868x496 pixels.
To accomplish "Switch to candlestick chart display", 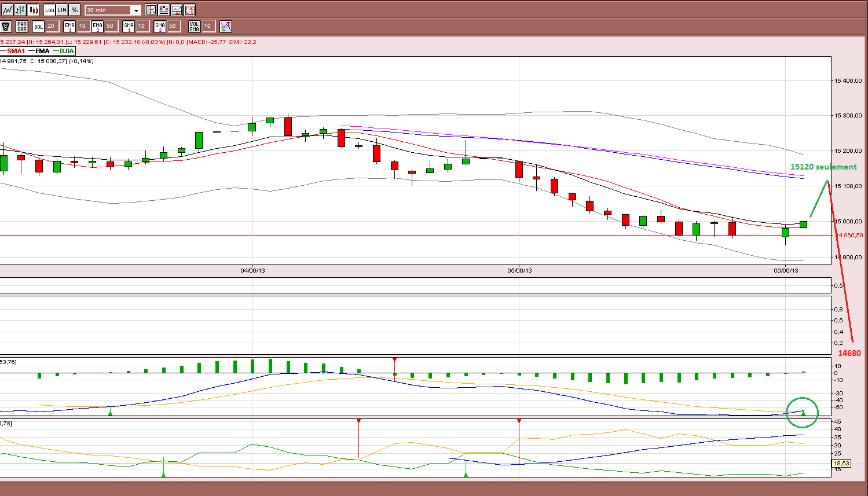I will (34, 10).
